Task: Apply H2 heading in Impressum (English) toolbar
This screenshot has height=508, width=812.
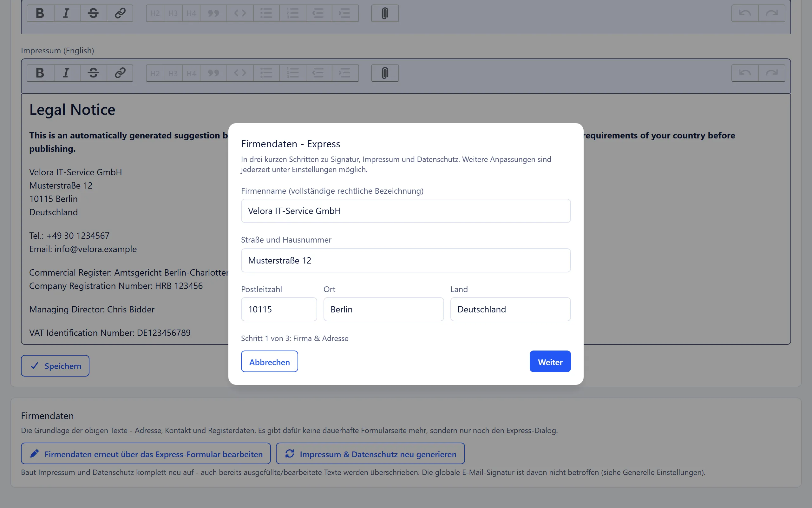Action: (155, 73)
